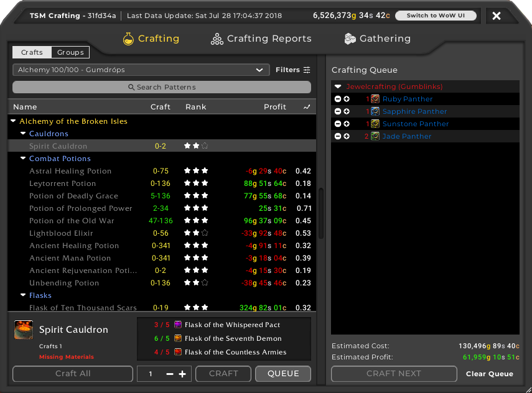
Task: Click the CRAFT button
Action: 223,374
